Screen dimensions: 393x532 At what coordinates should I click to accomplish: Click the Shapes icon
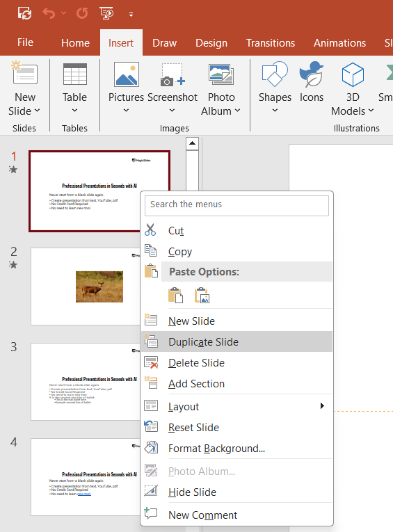(x=275, y=74)
